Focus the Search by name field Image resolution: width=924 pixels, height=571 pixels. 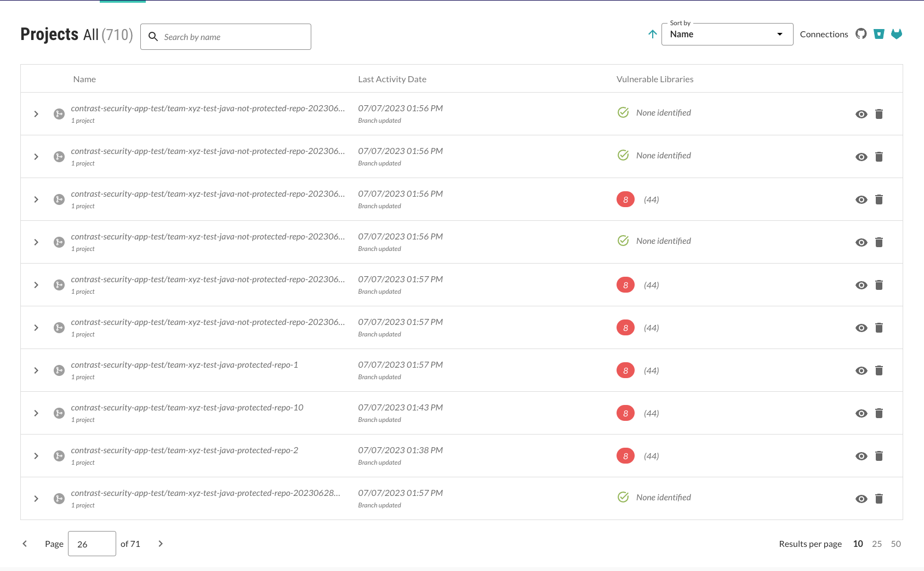click(x=226, y=37)
